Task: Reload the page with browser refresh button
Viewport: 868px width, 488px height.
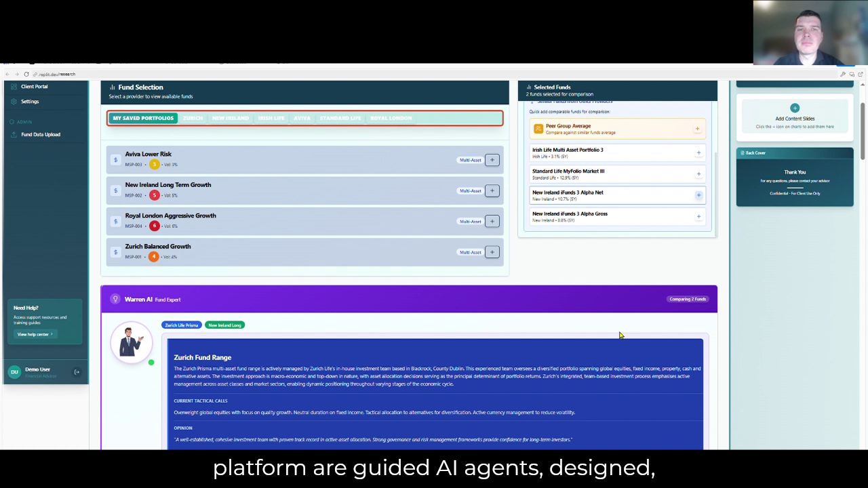Action: [x=26, y=74]
